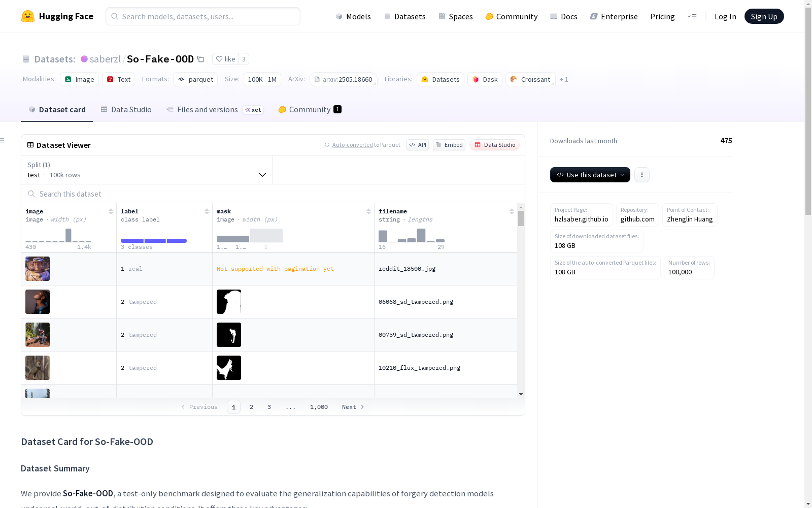Select the Image modality tag

coord(80,79)
